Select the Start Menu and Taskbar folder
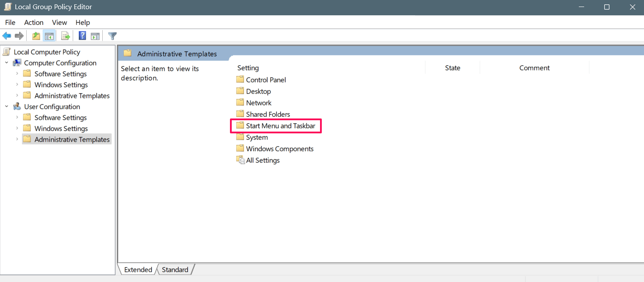Screen dimensions: 644x282 [276, 126]
